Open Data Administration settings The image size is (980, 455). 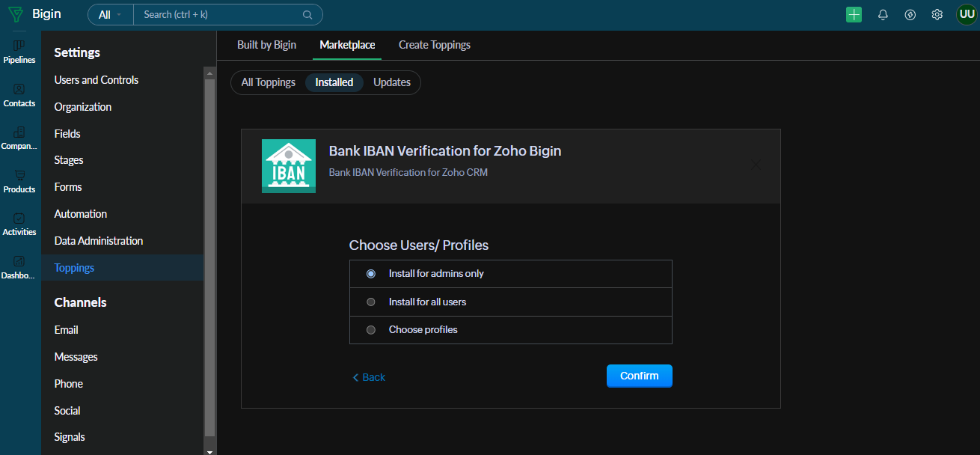tap(99, 241)
